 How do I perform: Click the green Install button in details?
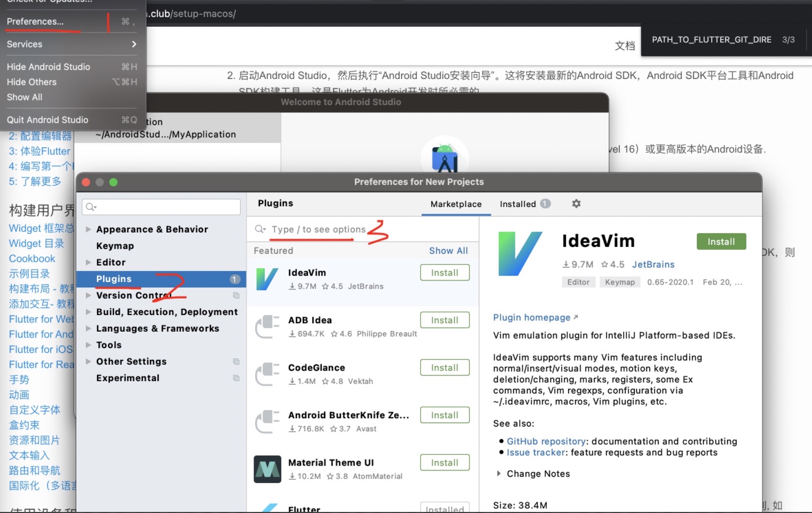[x=721, y=242]
